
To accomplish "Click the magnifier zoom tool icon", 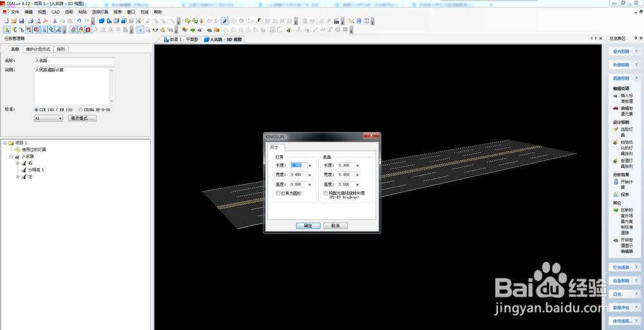I will 148,30.
